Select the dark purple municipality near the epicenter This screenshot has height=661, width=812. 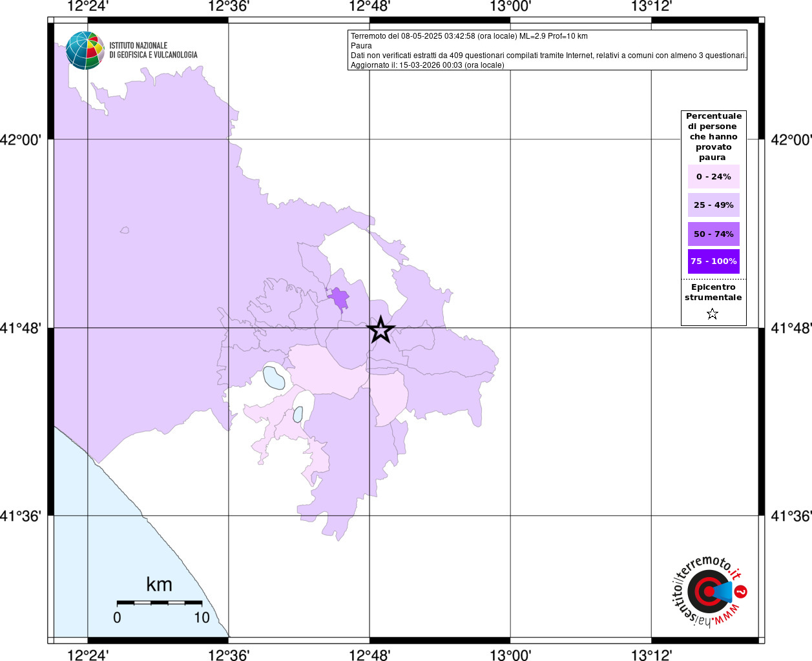coord(338,300)
